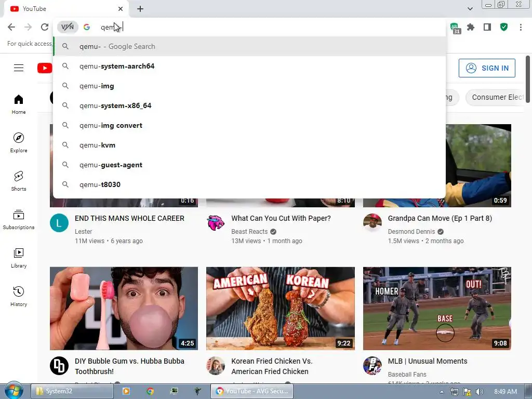The width and height of the screenshot is (532, 399).
Task: Select the YouTube browser tab
Action: coord(66,9)
